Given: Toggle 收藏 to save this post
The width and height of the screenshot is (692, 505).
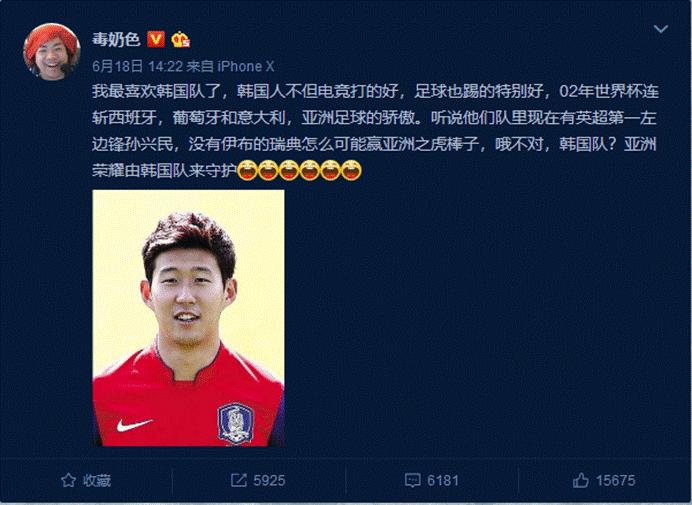Looking at the screenshot, I should (x=86, y=480).
